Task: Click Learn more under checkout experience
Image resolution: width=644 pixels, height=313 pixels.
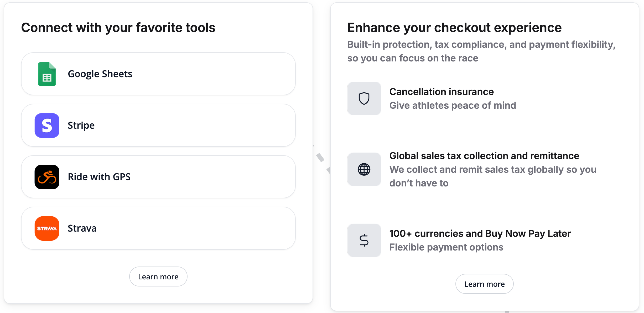Action: [484, 284]
